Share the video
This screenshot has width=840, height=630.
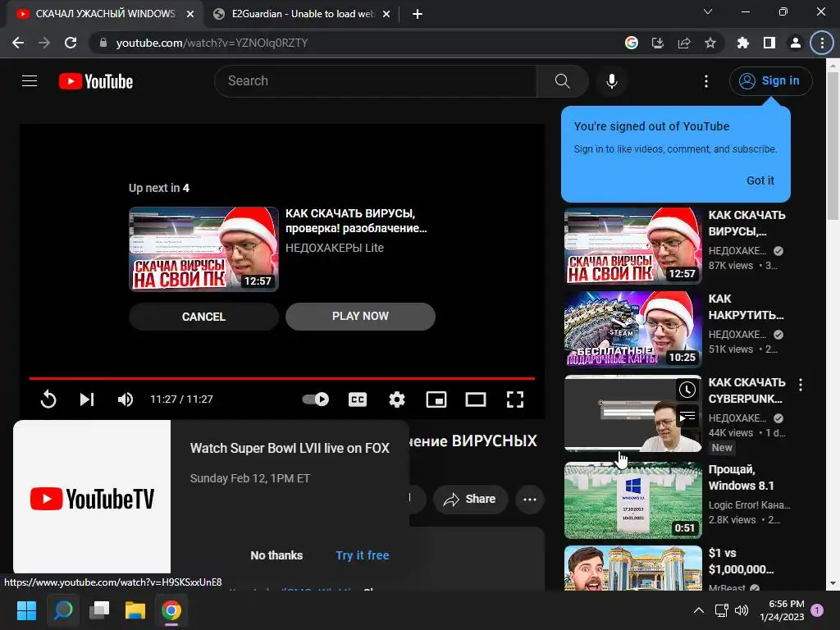point(470,500)
